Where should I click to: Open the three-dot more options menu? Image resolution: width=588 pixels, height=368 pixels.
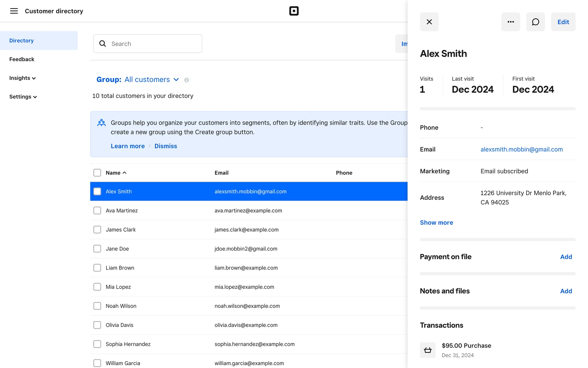point(511,22)
